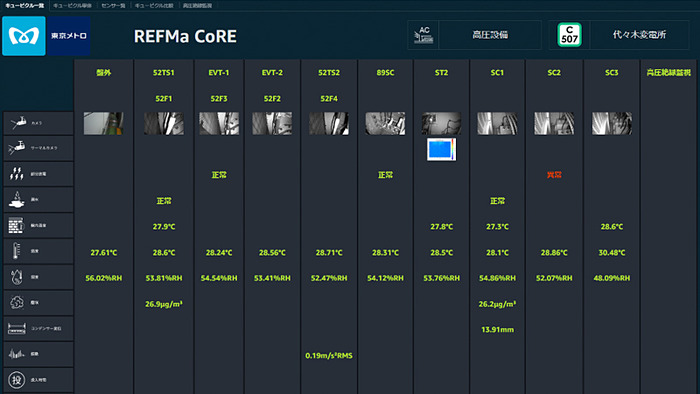700x394 pixels.
Task: Select the water leak sensor icon
Action: 17,199
